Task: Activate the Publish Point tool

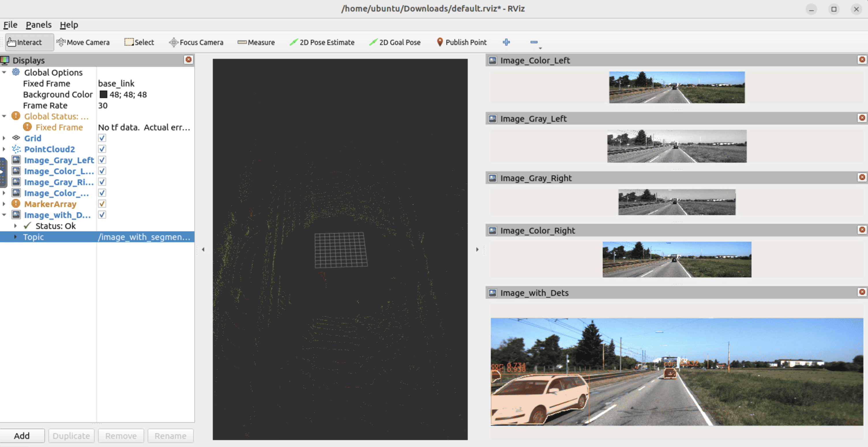Action: 462,42
